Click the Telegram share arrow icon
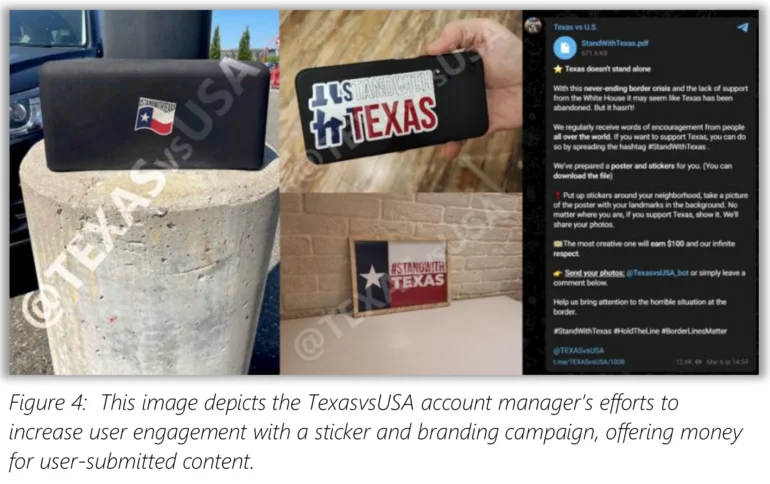 (742, 27)
